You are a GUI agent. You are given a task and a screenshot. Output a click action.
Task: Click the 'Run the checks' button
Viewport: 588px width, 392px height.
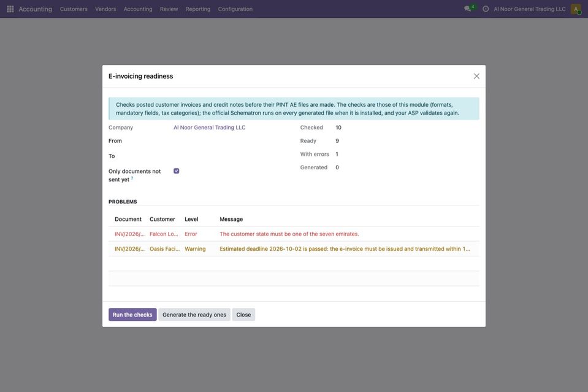(132, 315)
